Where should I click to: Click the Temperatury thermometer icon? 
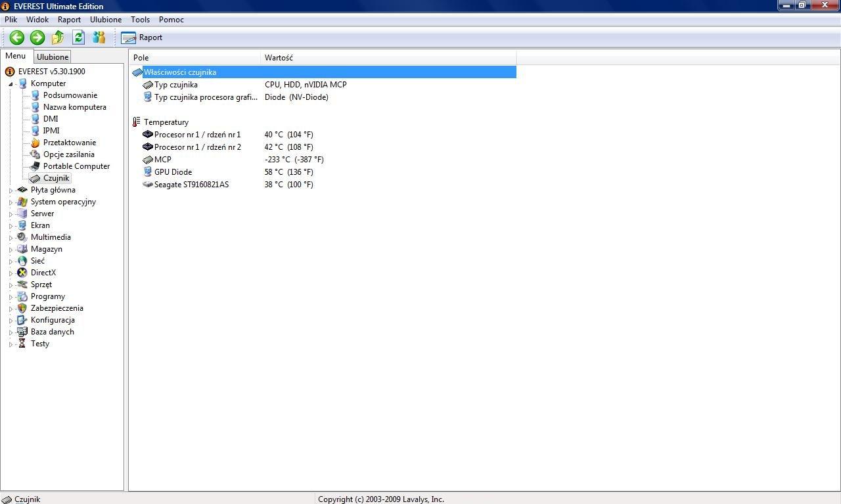[137, 122]
